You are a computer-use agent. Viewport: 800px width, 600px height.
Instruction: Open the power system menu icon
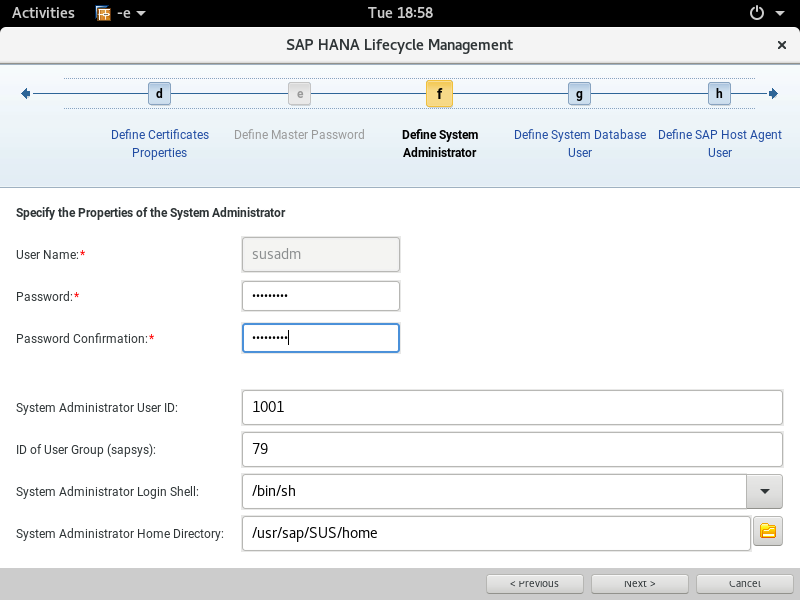point(757,13)
